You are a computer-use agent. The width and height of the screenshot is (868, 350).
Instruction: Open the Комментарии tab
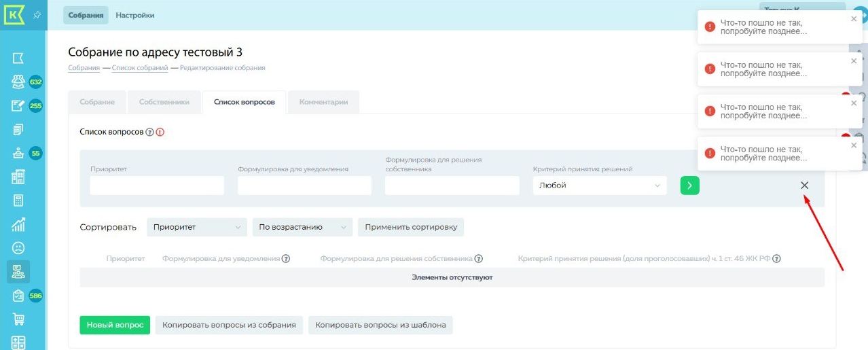(323, 102)
